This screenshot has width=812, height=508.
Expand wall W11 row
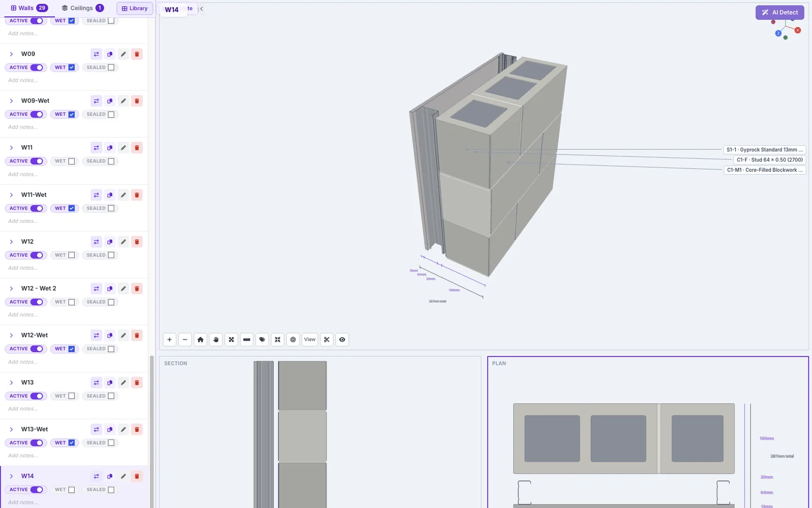coord(11,147)
